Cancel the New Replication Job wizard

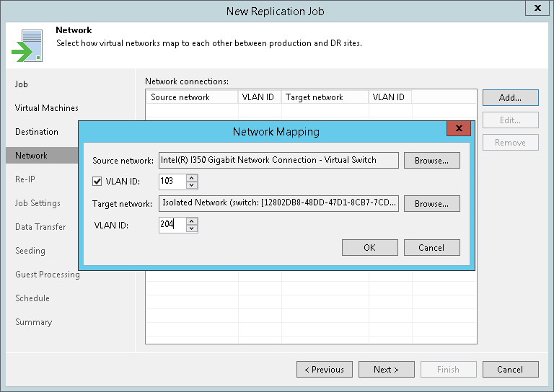(511, 370)
